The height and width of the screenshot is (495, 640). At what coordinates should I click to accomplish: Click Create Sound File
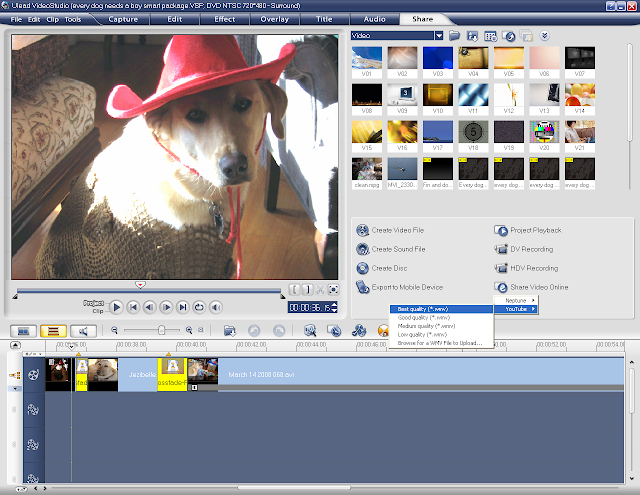398,249
